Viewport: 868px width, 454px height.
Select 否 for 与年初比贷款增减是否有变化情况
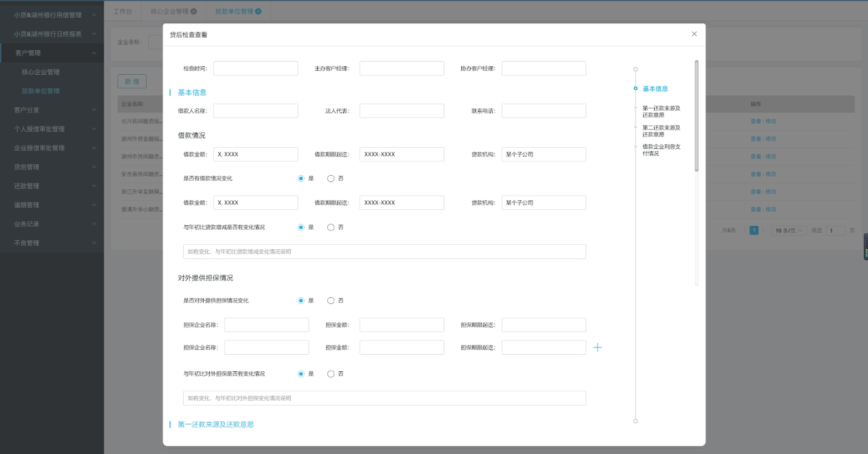coord(331,228)
